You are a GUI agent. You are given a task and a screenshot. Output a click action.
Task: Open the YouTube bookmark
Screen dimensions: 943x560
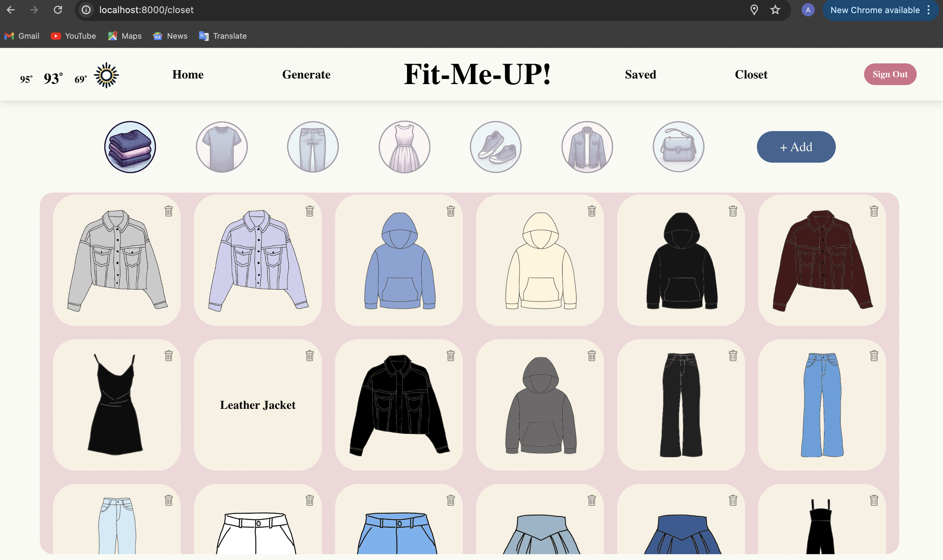click(73, 36)
